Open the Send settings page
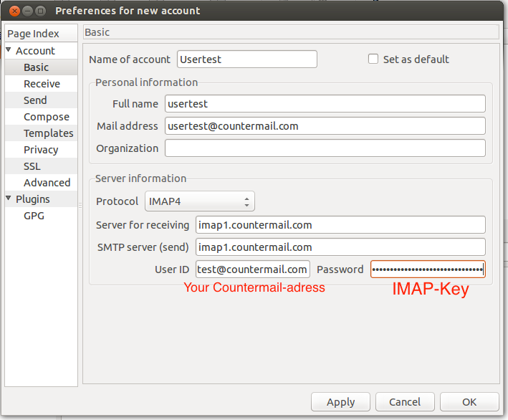Screen dimensions: 508x420 [x=41, y=100]
